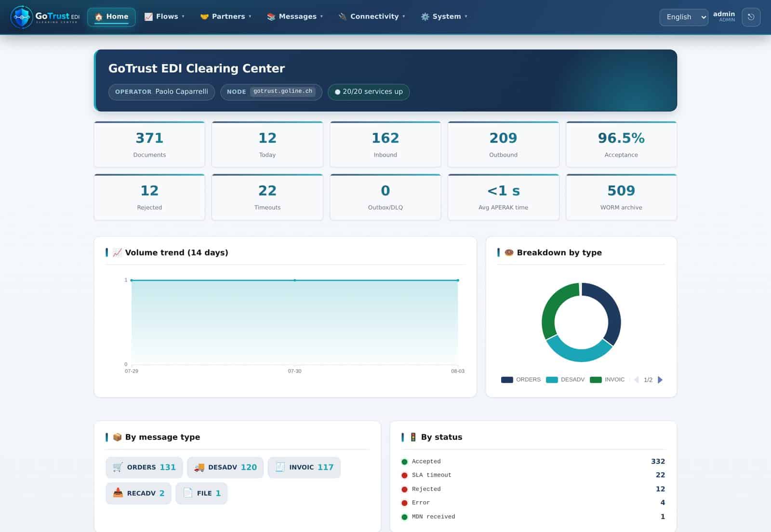This screenshot has width=771, height=532.
Task: Toggle the INVOIC legend swatch
Action: [596, 380]
